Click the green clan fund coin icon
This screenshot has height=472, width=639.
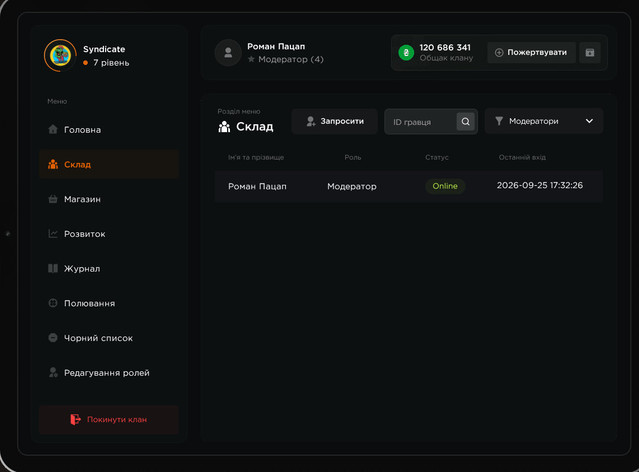click(x=406, y=53)
